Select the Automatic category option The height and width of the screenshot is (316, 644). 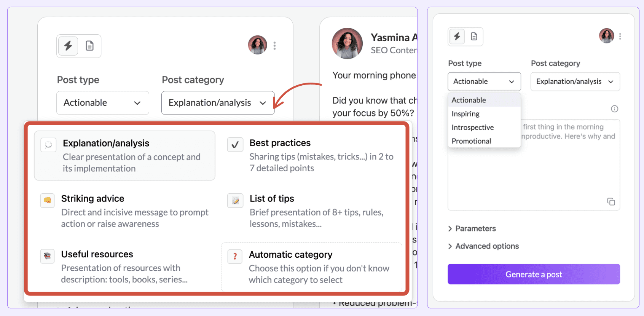tap(312, 267)
